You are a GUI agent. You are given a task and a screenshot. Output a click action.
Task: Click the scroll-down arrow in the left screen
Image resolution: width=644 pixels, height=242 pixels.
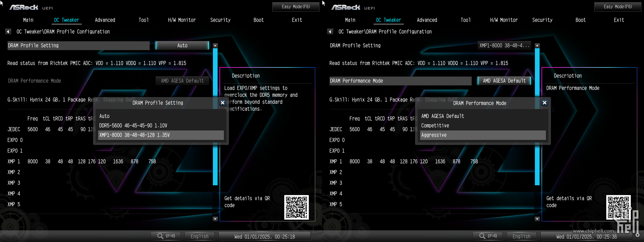tap(215, 219)
